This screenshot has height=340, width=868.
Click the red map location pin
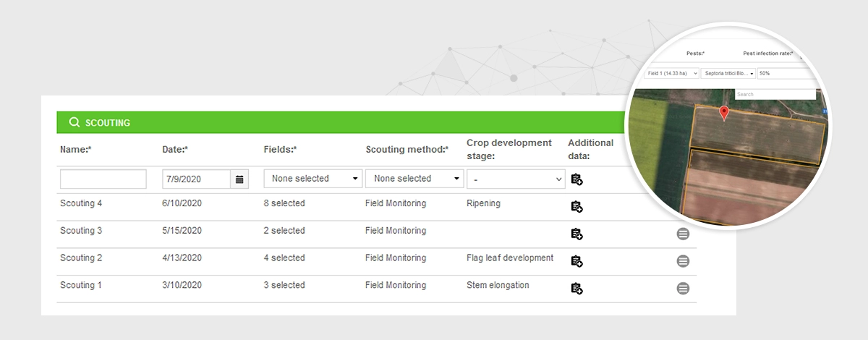pyautogui.click(x=724, y=113)
